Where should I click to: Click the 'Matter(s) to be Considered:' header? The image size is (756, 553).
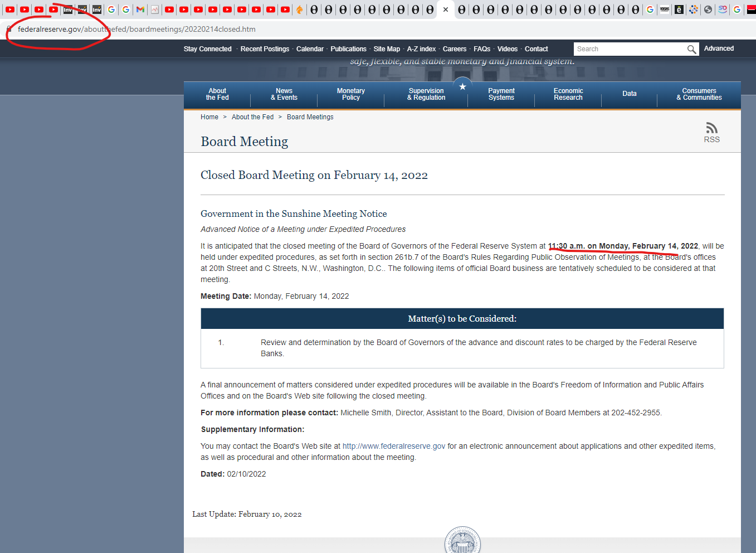462,319
